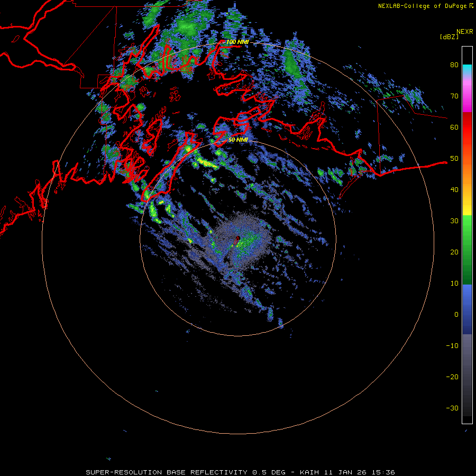The image size is (476, 476).
Task: Select the [dBZ] unit label
Action: tap(449, 37)
